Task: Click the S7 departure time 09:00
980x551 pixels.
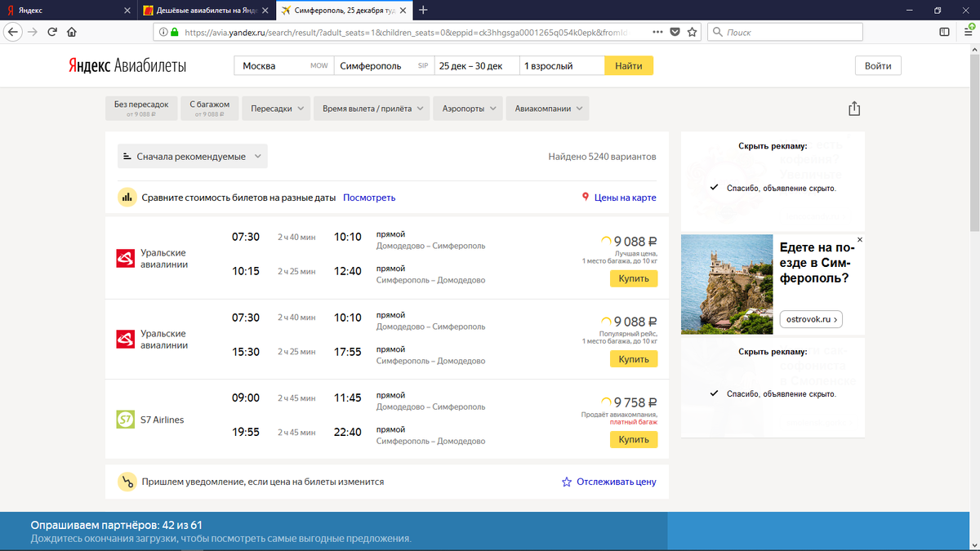Action: pos(246,398)
